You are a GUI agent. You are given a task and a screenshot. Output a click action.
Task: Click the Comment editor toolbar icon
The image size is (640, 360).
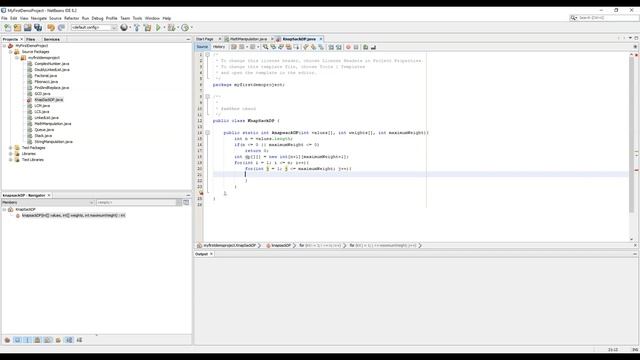(366, 47)
